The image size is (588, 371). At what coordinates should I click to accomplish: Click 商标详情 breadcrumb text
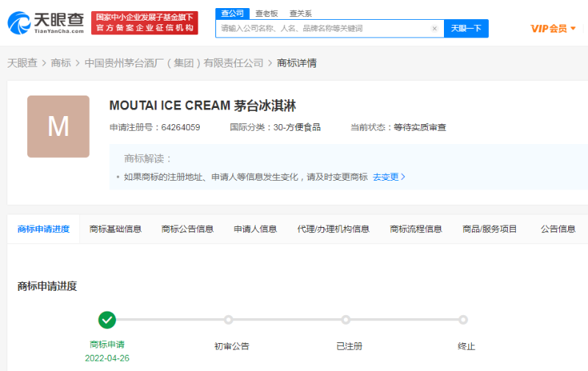tap(297, 63)
